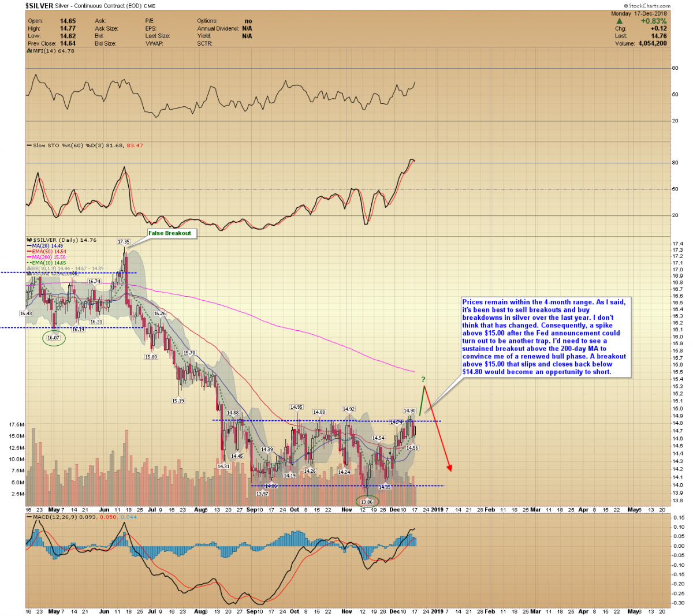The image size is (693, 616).
Task: Click the MACD(12,26,9) indicator label
Action: pos(53,516)
